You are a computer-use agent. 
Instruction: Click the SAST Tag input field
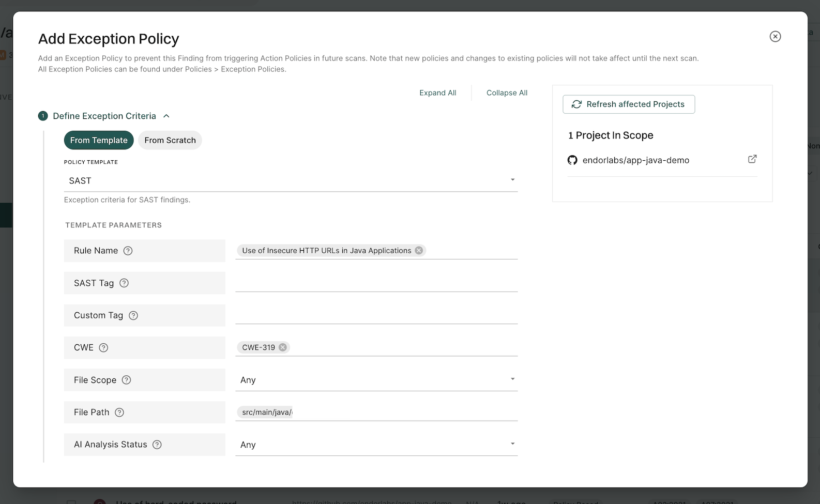[376, 283]
